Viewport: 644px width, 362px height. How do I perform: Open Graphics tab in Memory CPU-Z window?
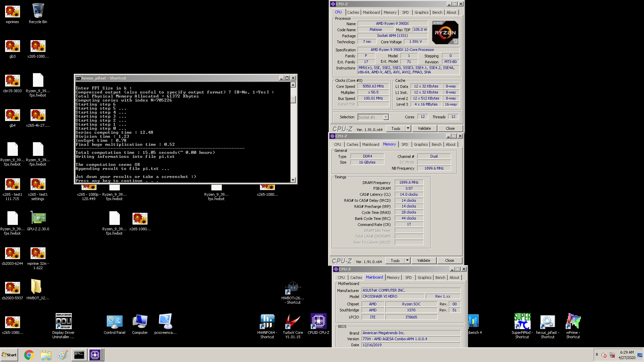point(421,144)
